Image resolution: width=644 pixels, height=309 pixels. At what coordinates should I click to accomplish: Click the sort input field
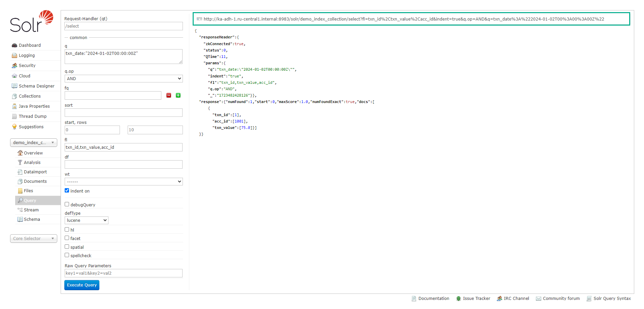click(124, 113)
